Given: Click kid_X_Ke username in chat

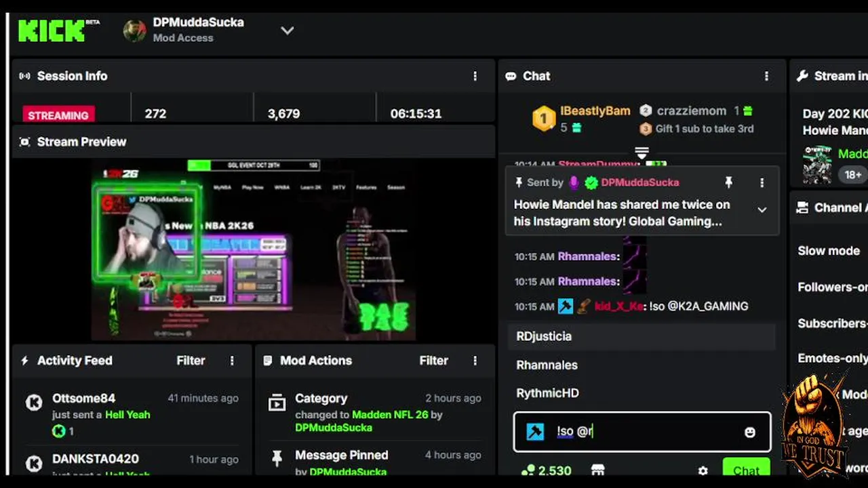Looking at the screenshot, I should click(618, 306).
